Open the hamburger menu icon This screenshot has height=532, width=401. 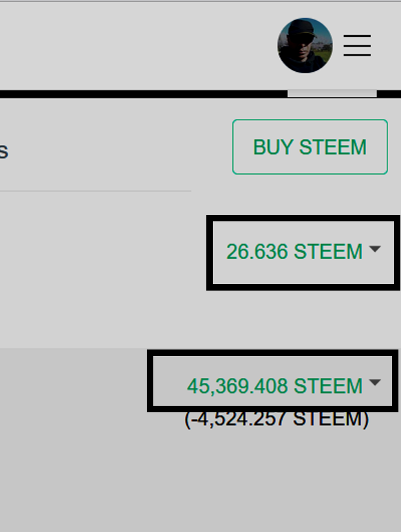coord(357,45)
